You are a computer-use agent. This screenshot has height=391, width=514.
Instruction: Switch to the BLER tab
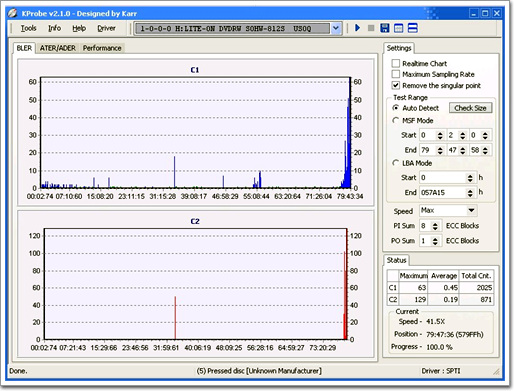pos(24,48)
